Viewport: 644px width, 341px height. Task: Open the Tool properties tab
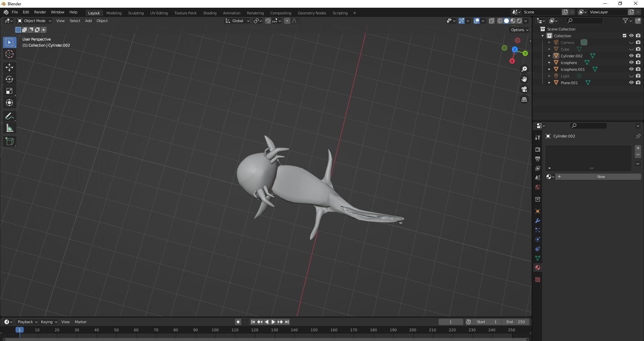(538, 137)
